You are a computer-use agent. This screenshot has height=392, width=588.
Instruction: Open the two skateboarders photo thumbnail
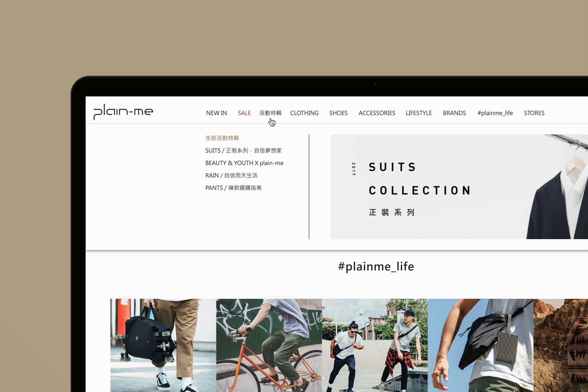(374, 345)
